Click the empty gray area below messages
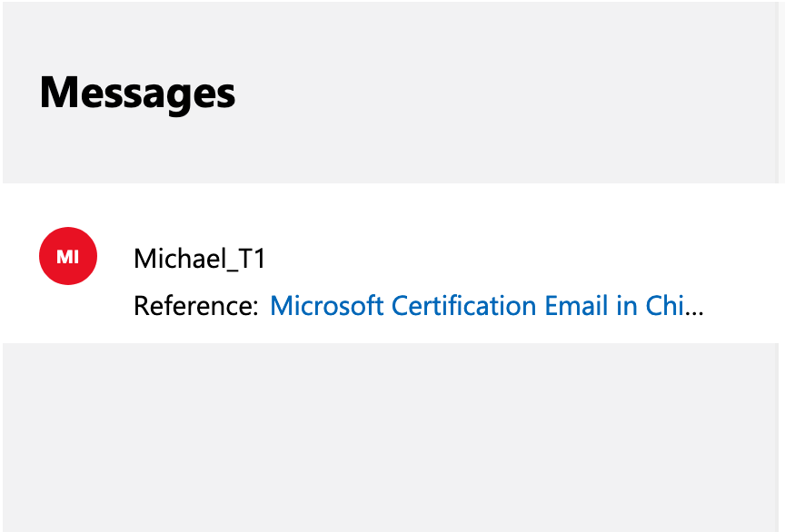 coord(391,438)
